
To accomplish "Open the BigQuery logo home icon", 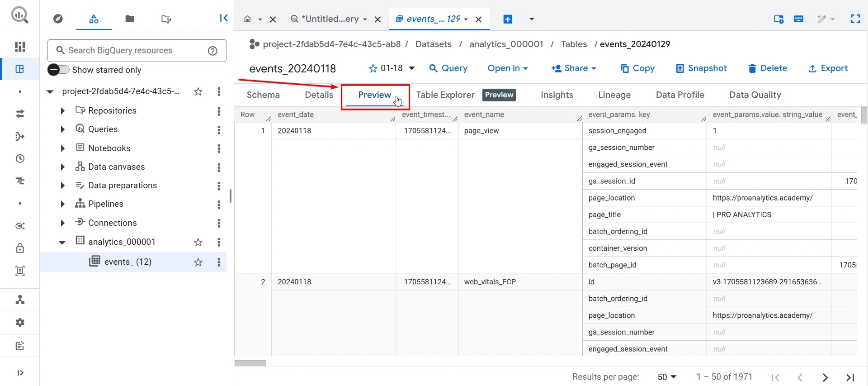I will tap(19, 15).
